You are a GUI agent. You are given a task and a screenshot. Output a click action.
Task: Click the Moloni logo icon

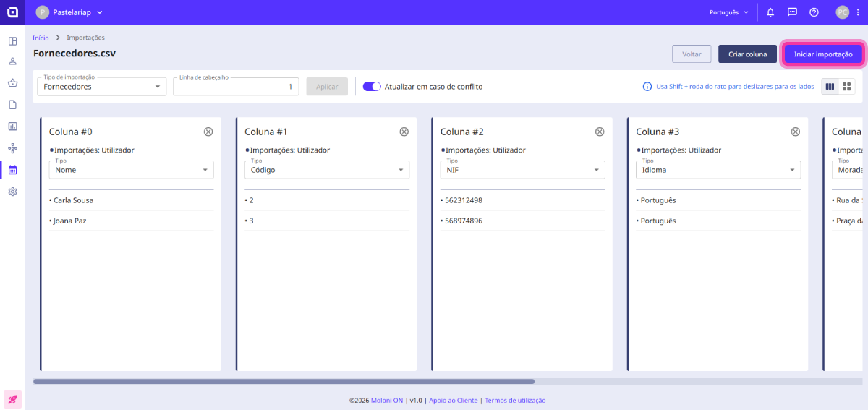12,12
